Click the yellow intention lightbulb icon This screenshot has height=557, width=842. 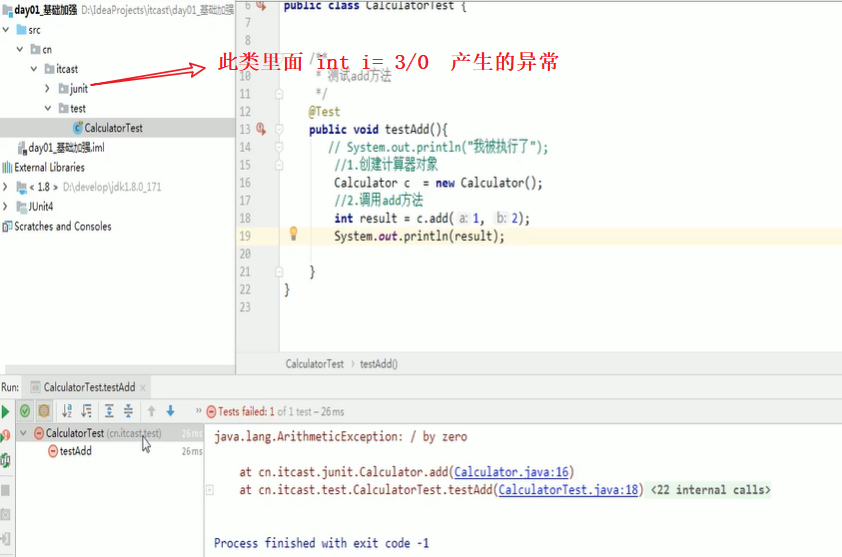coord(293,233)
